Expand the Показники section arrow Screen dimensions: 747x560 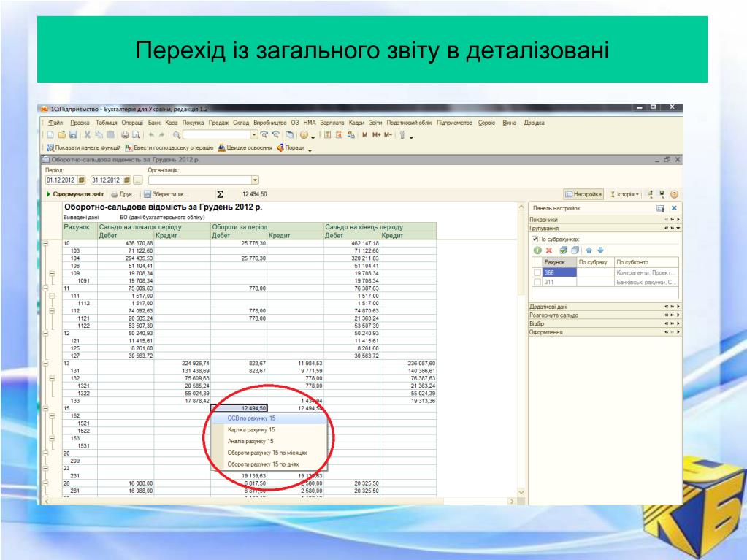click(678, 220)
